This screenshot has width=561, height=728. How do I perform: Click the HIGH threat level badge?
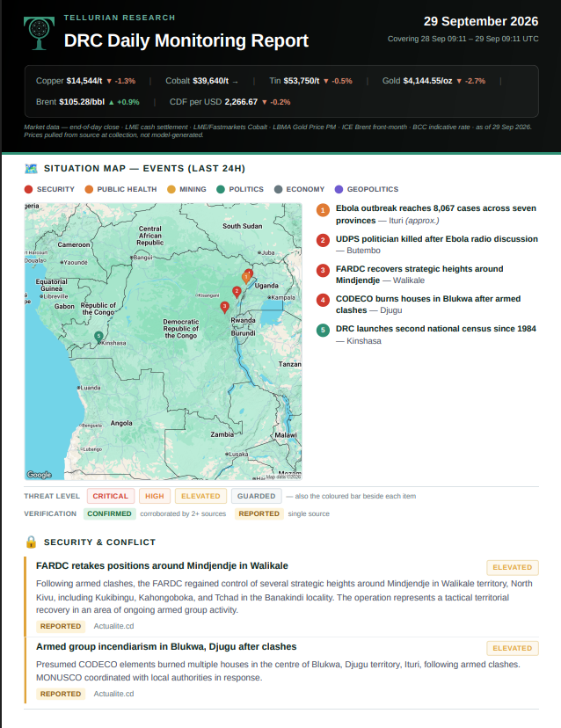155,496
